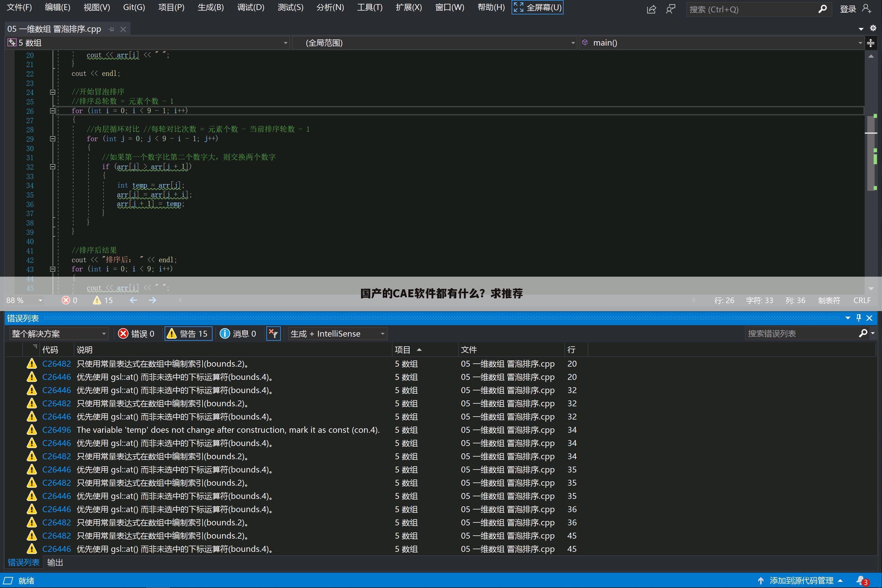
Task: Sort error list by the 代码 column header
Action: 57,350
